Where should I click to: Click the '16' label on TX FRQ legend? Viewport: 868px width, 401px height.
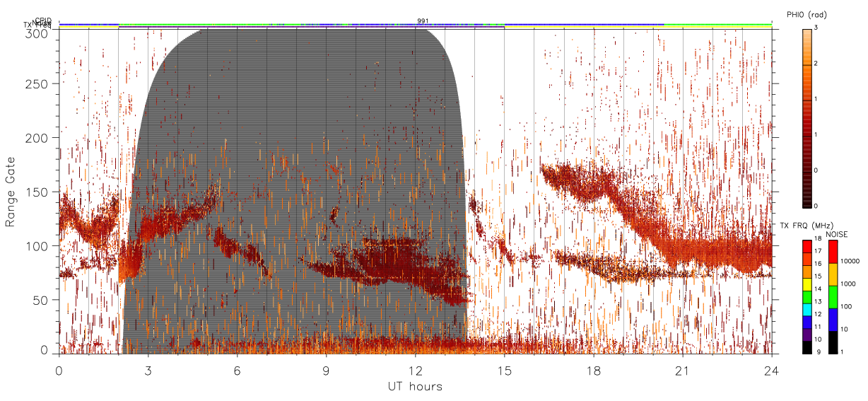tap(818, 264)
